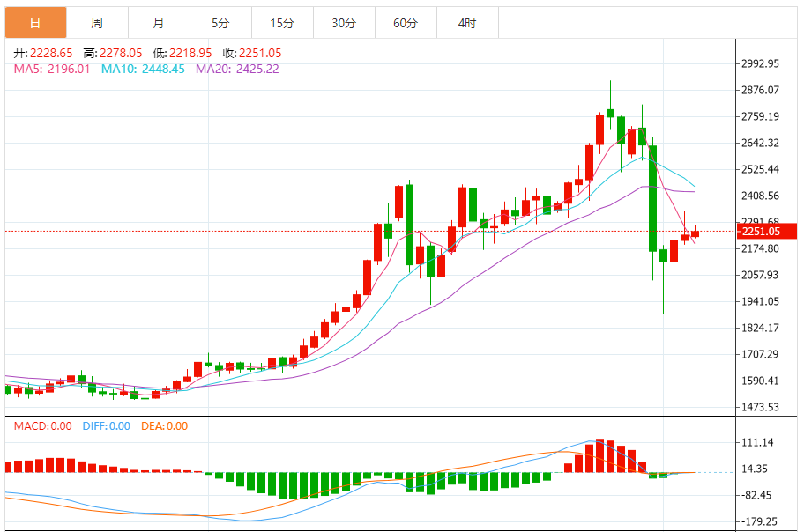Viewport: 804px width, 532px height.
Task: Select the 日 daily chart tab
Action: click(x=35, y=23)
